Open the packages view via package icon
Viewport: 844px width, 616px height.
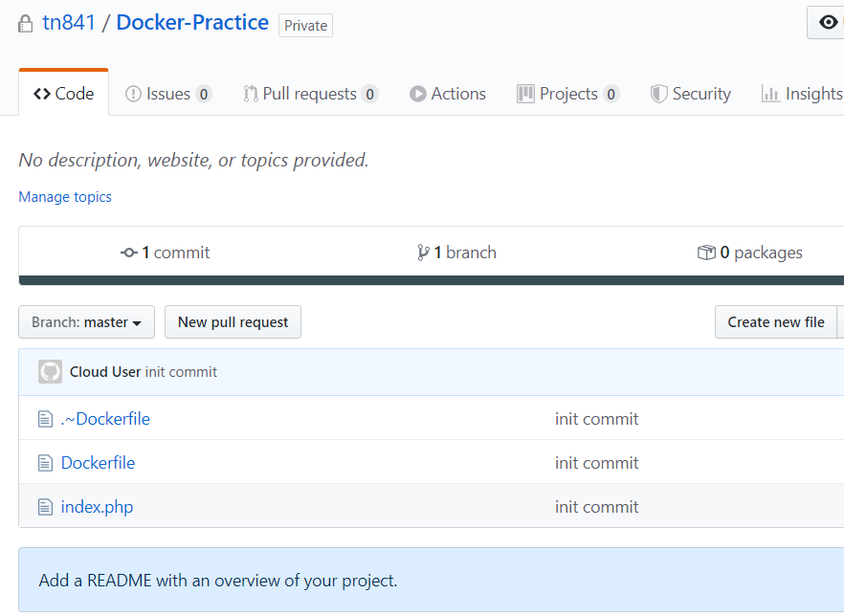(x=706, y=252)
